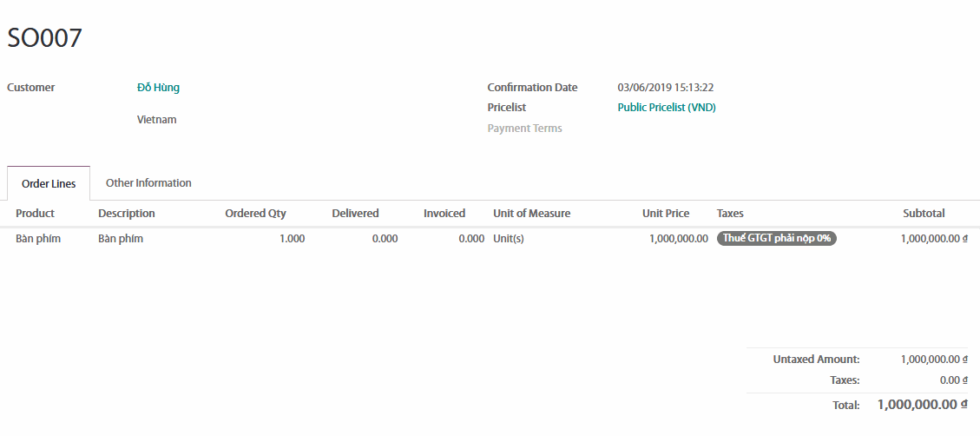Sort by the Subtotal column header
Viewport: 980px width, 436px height.
pos(924,214)
